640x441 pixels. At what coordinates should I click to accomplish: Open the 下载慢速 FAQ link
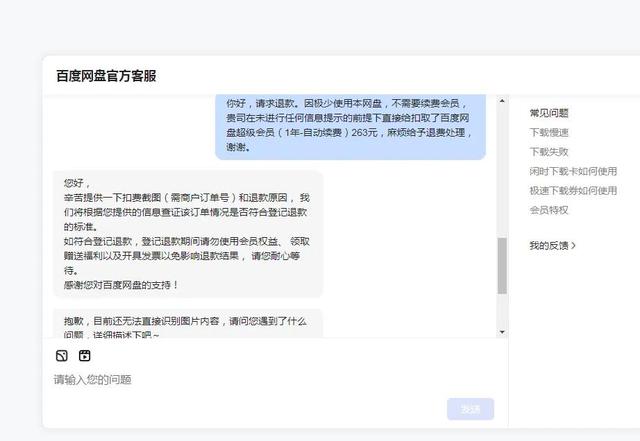(549, 132)
